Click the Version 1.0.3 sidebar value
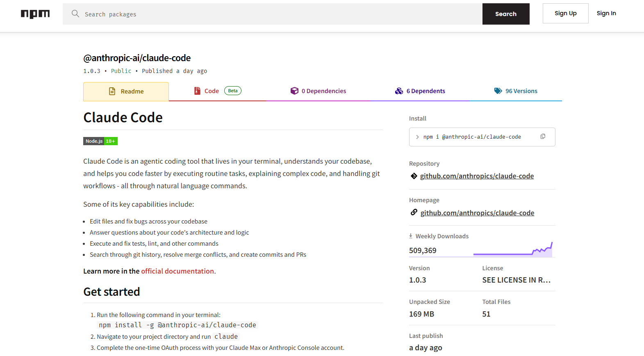This screenshot has height=356, width=644. 417,280
